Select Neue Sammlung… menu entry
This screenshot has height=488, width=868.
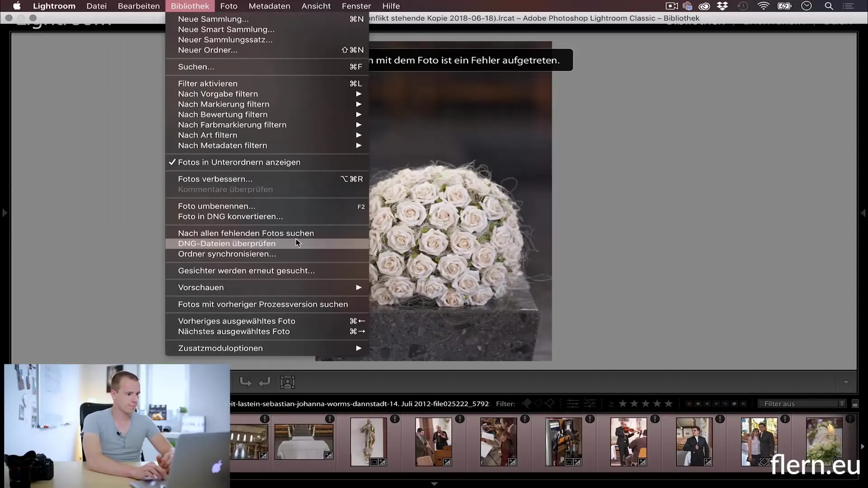[267, 19]
